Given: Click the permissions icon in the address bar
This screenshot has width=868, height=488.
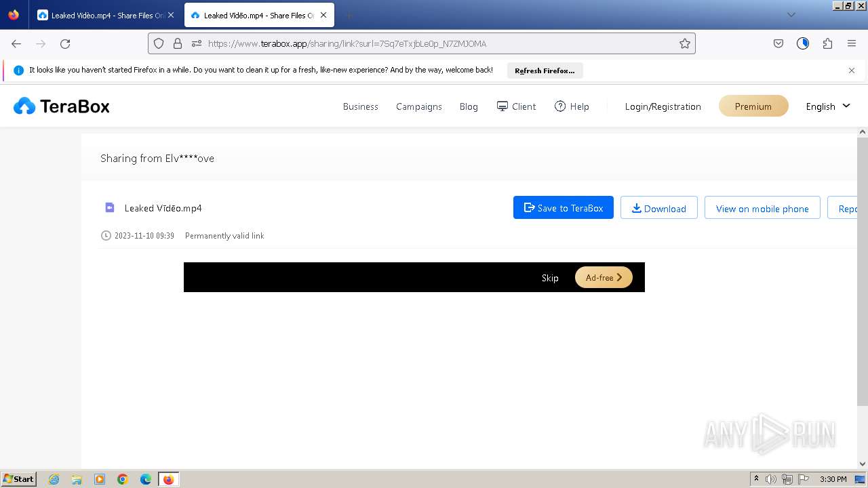Looking at the screenshot, I should coord(197,43).
